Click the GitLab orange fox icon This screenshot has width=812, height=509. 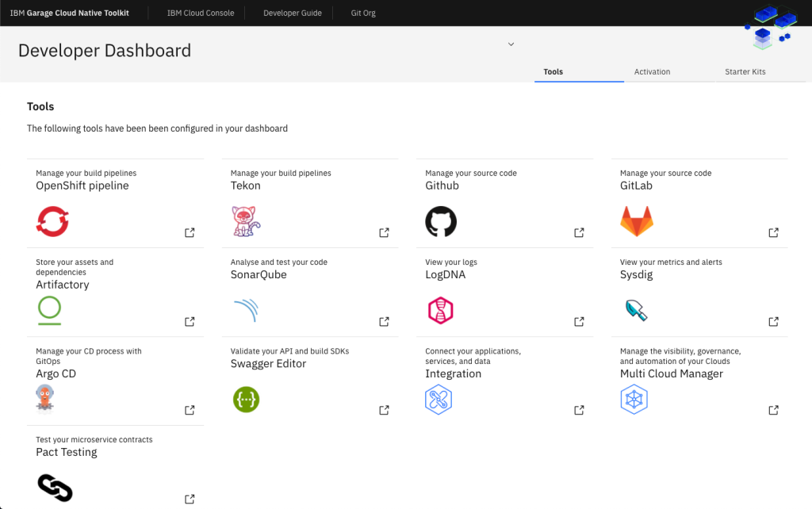point(636,222)
